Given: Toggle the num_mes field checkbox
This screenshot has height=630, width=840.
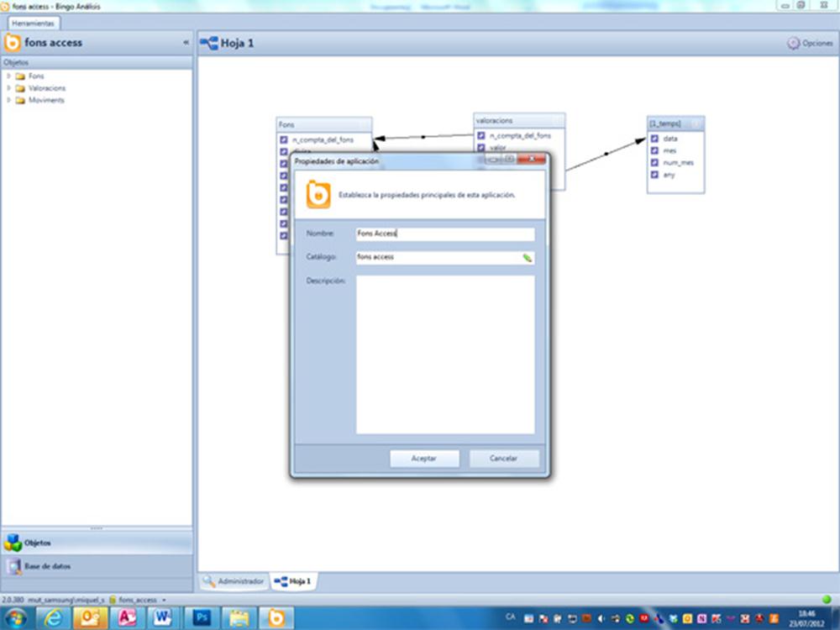Looking at the screenshot, I should 654,163.
